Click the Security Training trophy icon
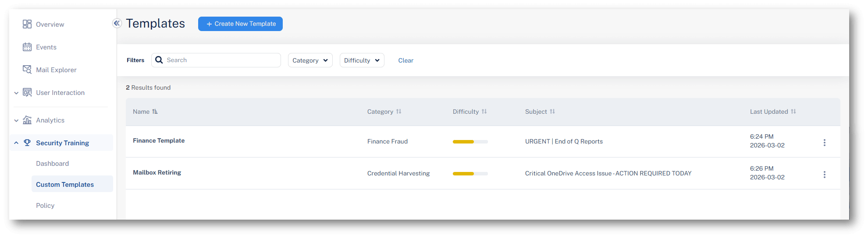 pos(27,143)
